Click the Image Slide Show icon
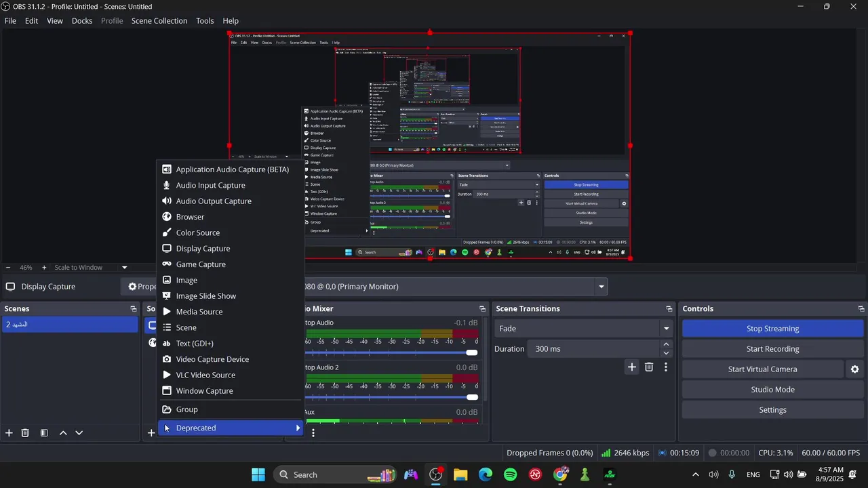The width and height of the screenshot is (868, 488). pyautogui.click(x=167, y=296)
